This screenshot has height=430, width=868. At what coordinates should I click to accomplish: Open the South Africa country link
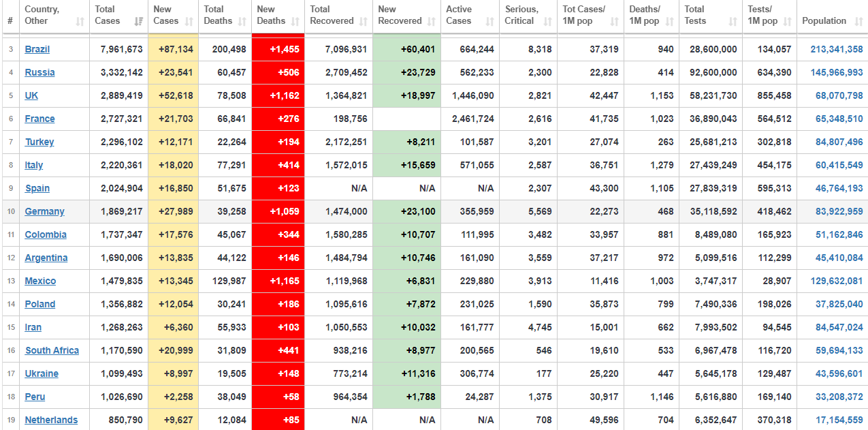coord(52,350)
